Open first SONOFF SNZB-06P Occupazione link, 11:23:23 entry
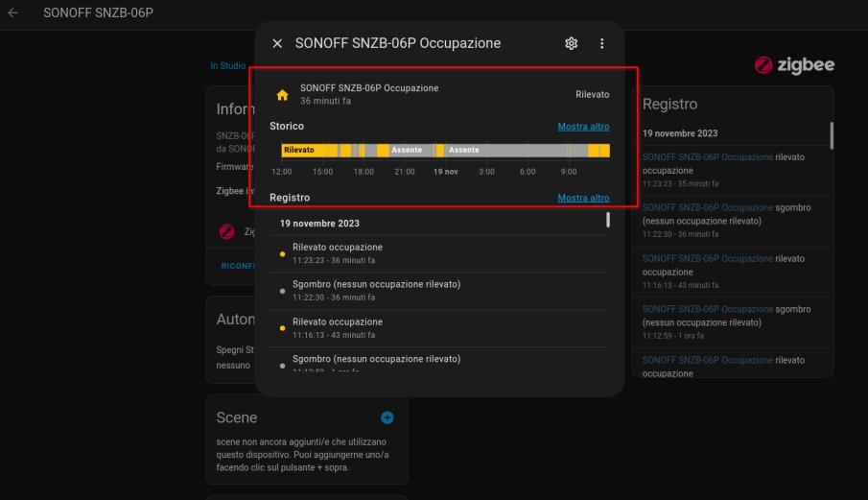The image size is (868, 500). tap(708, 157)
